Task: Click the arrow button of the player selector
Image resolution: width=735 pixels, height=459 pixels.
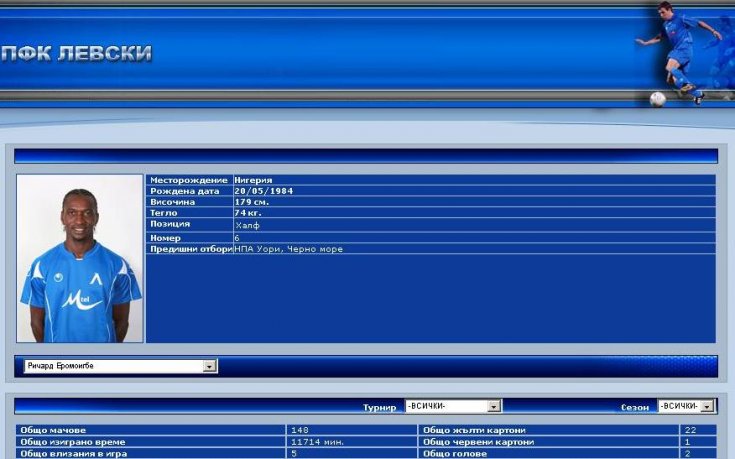Action: pos(210,366)
